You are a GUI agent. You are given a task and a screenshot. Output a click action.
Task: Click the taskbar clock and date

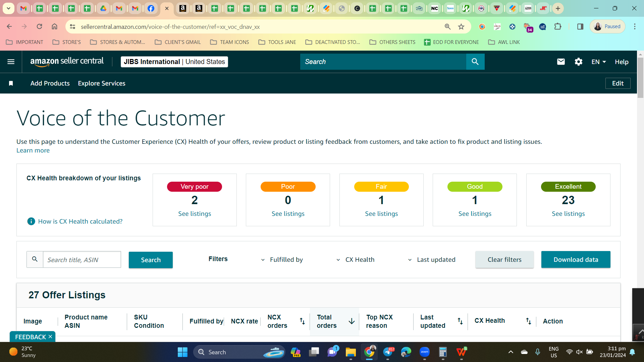[x=612, y=352]
